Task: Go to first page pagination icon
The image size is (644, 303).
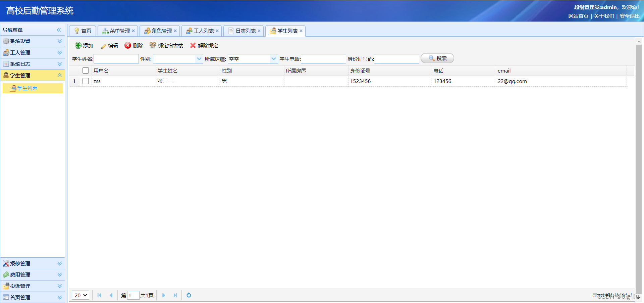Action: click(99, 295)
